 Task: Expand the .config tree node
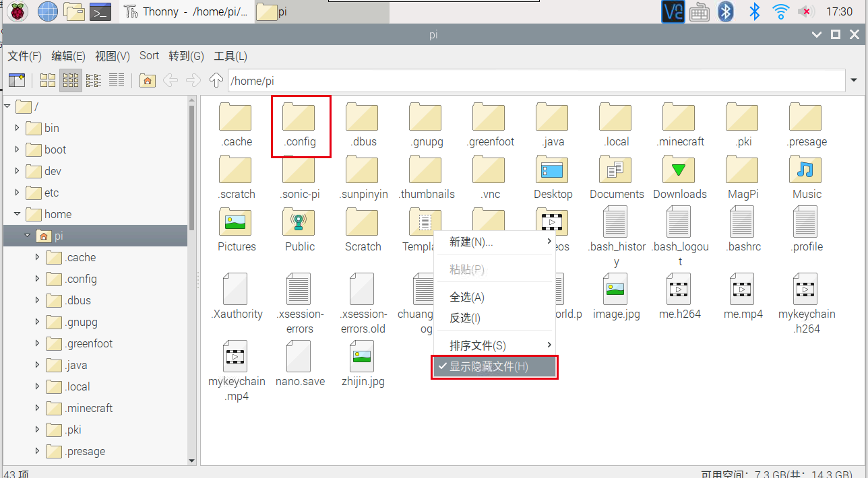coord(38,279)
